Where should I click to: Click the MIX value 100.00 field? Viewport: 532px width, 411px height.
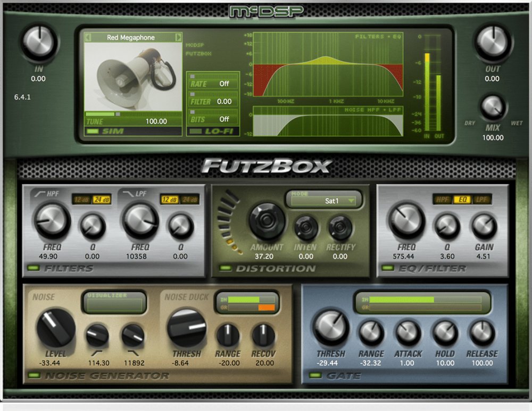point(493,137)
